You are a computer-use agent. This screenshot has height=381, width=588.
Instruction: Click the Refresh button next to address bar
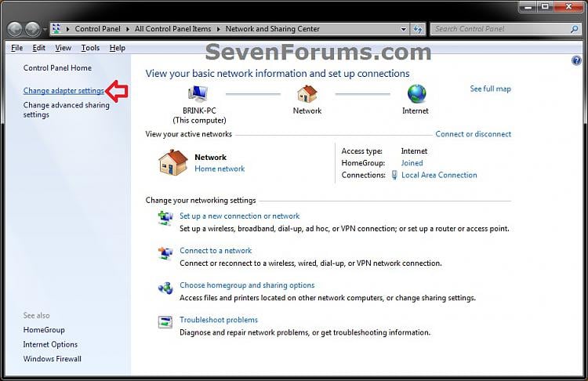[418, 29]
